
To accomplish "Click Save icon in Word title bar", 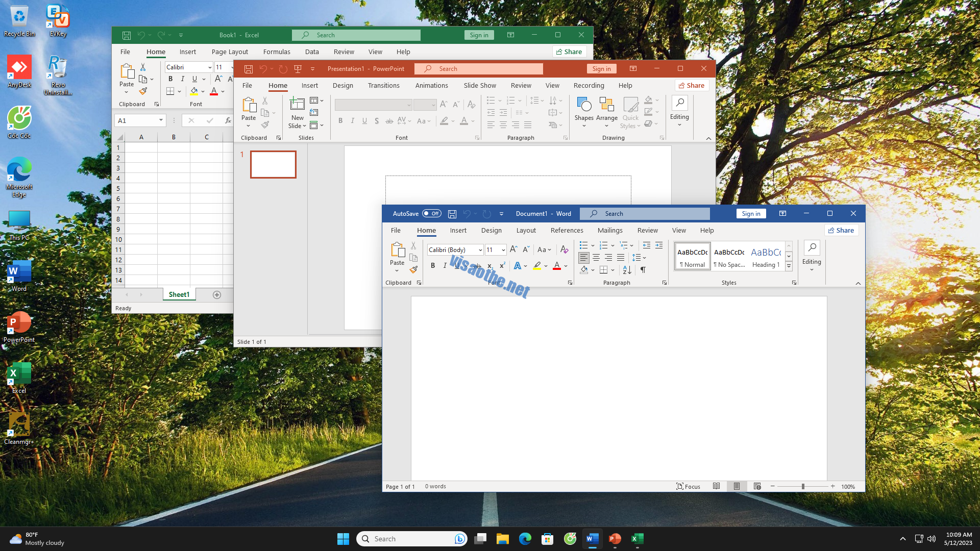I will [x=452, y=214].
